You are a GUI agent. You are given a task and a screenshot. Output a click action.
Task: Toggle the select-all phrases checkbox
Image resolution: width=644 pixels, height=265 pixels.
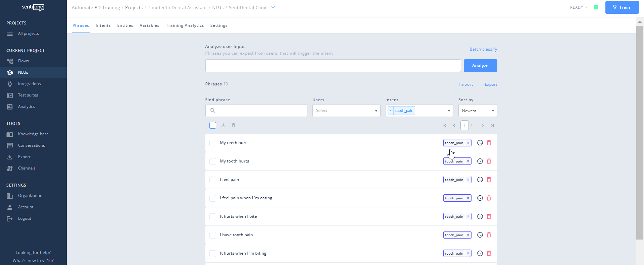click(x=213, y=125)
